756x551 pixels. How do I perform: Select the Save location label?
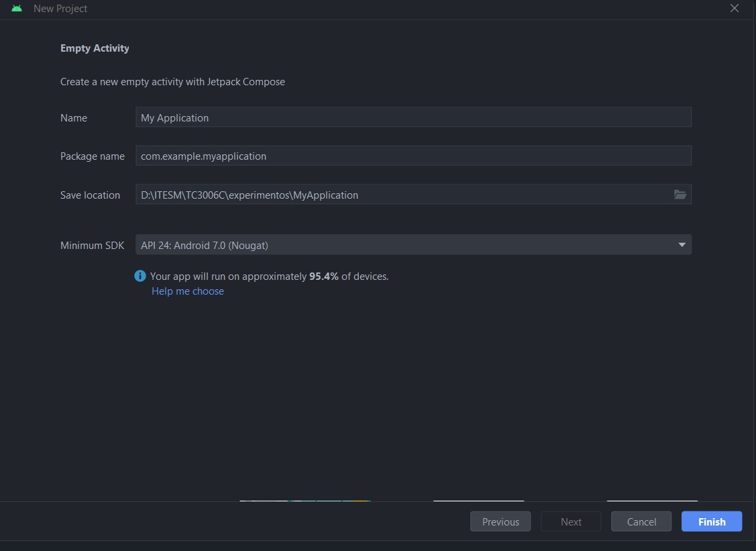90,195
